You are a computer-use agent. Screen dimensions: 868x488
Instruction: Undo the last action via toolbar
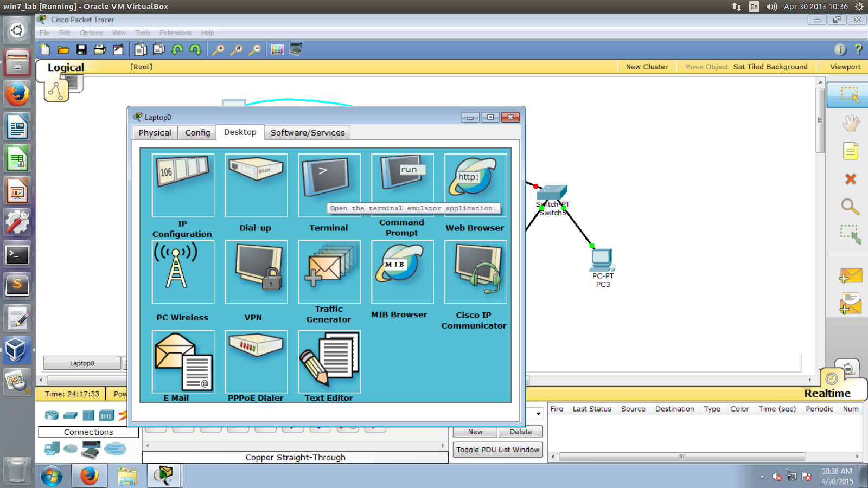tap(177, 50)
